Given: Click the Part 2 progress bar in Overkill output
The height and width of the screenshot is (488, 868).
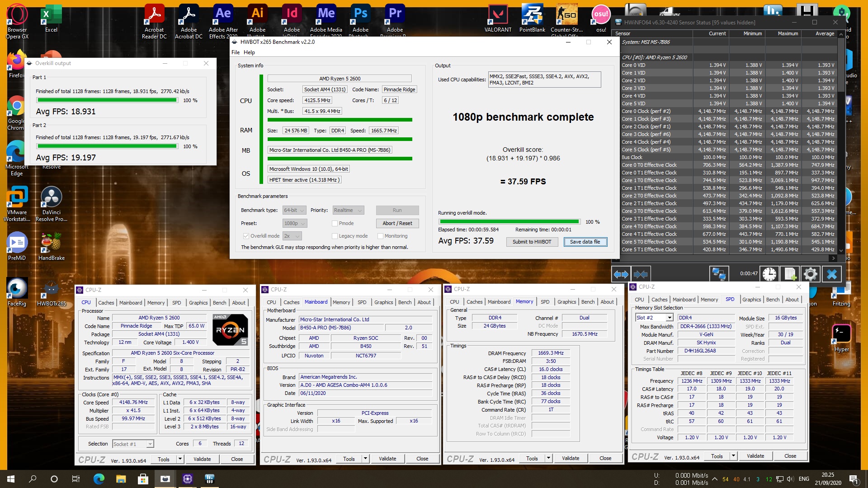Looking at the screenshot, I should coord(107,146).
